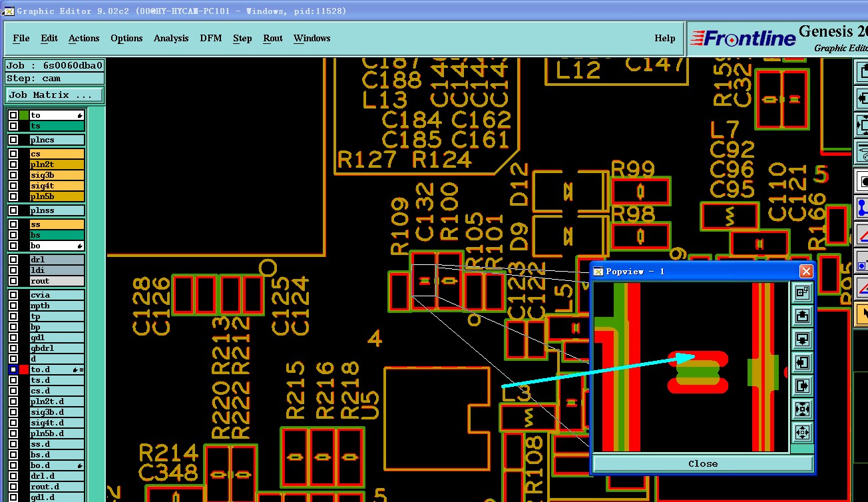Select the bp layer name
This screenshot has width=868, height=502.
57,327
